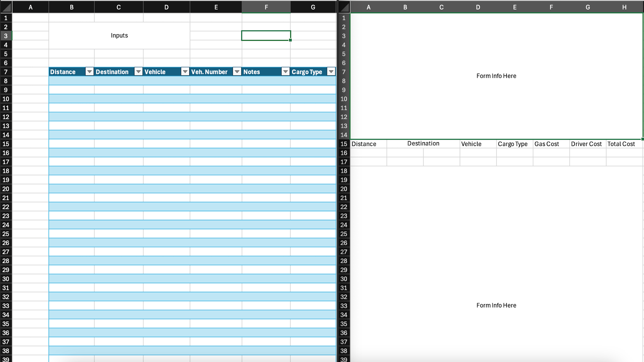Click the merged Inputs cell
The height and width of the screenshot is (362, 644).
point(119,35)
